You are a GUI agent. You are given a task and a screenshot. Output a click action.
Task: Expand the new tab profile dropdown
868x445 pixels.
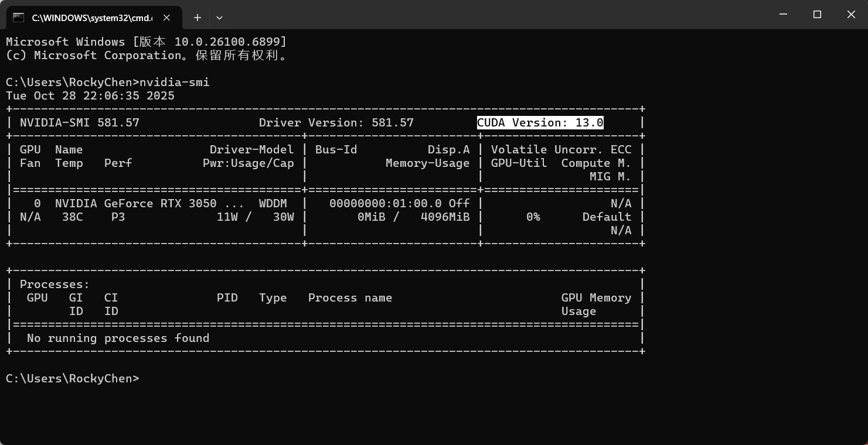tap(219, 18)
